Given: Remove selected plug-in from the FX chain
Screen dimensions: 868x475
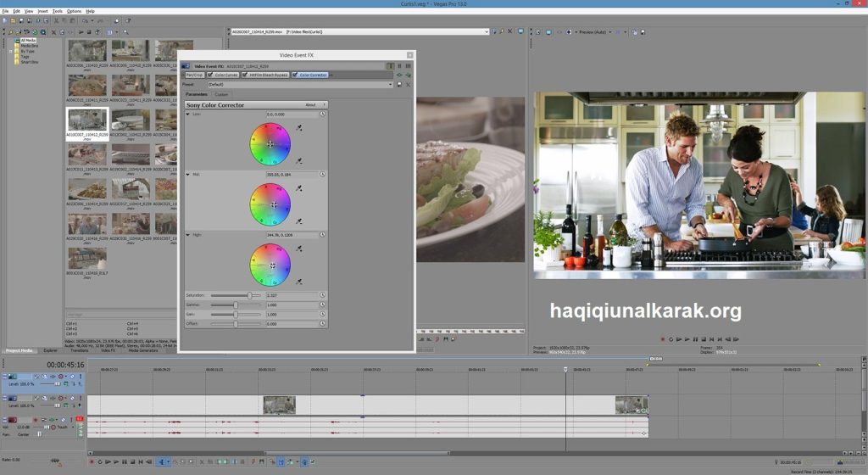Looking at the screenshot, I should 408,75.
